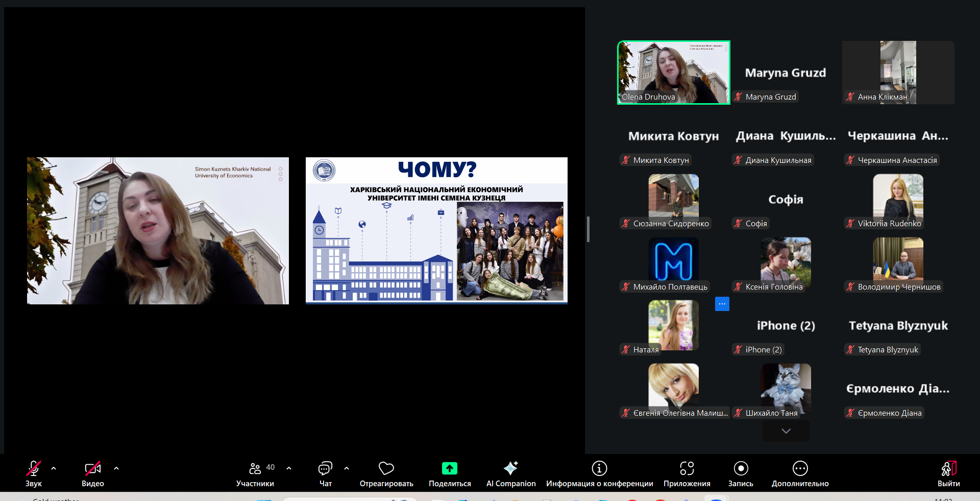Click the panel divider resize handle
The height and width of the screenshot is (501, 980).
pos(588,229)
